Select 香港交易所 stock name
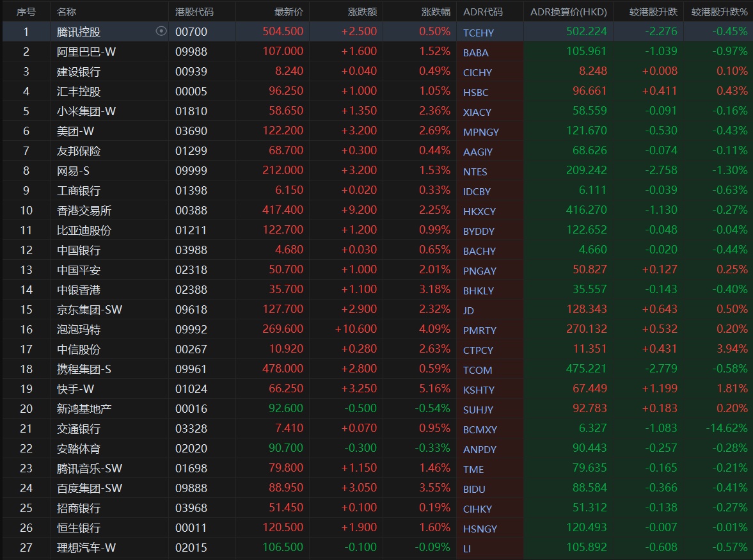Viewport: 753px width, 560px height. (84, 211)
